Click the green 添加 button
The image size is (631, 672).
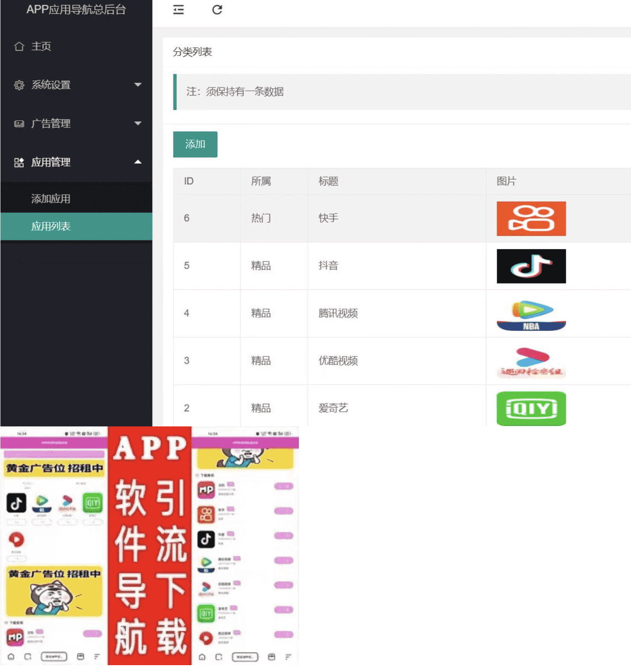195,144
